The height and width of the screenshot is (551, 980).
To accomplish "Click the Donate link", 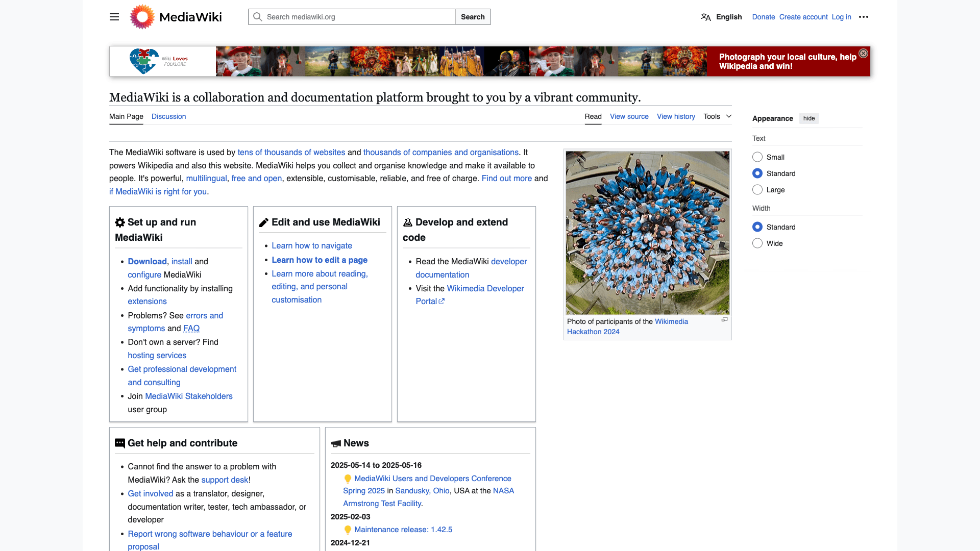I will (764, 17).
